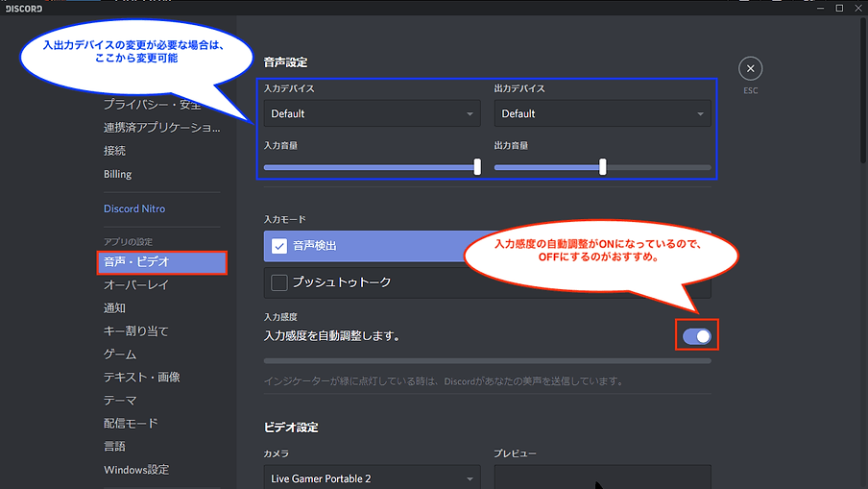
Task: Open プライバシー・安全 settings
Action: (153, 104)
